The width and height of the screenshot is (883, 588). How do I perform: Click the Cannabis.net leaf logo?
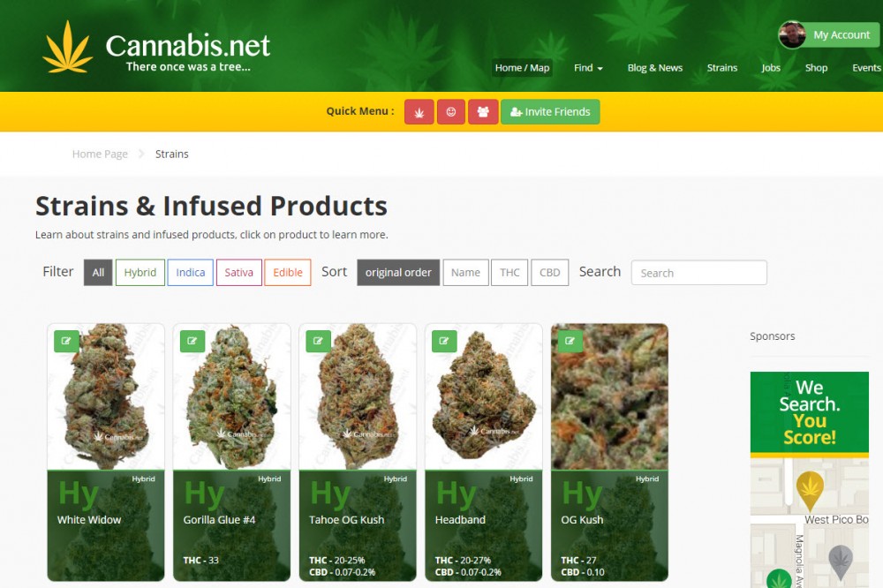pos(68,48)
